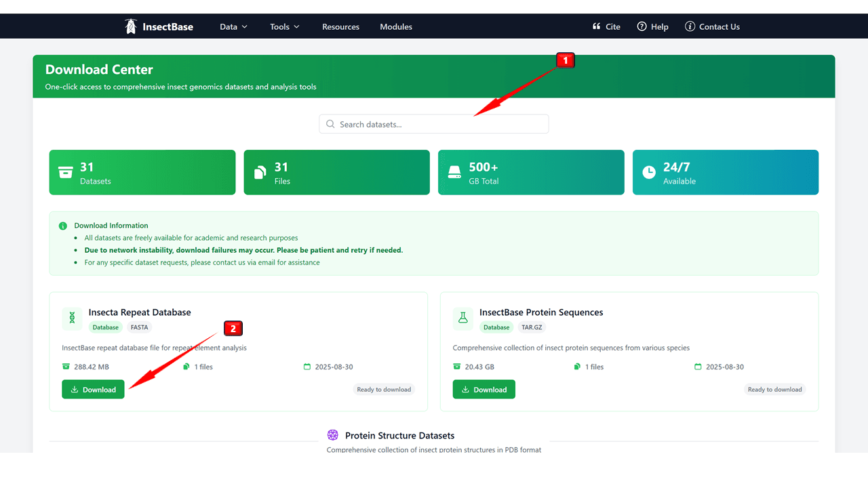Image resolution: width=868 pixels, height=488 pixels.
Task: Click the clock icon on 24/7 Available card
Action: click(x=649, y=172)
